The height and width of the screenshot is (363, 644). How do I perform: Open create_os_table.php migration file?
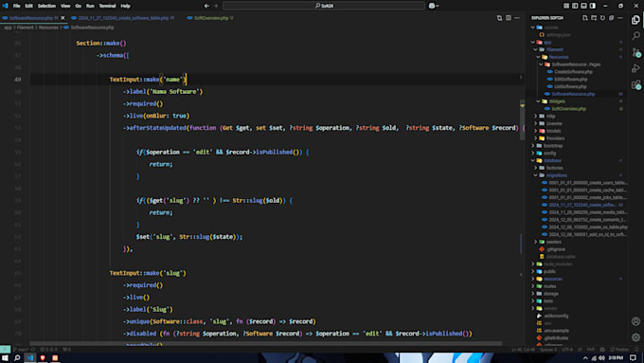[x=588, y=227]
